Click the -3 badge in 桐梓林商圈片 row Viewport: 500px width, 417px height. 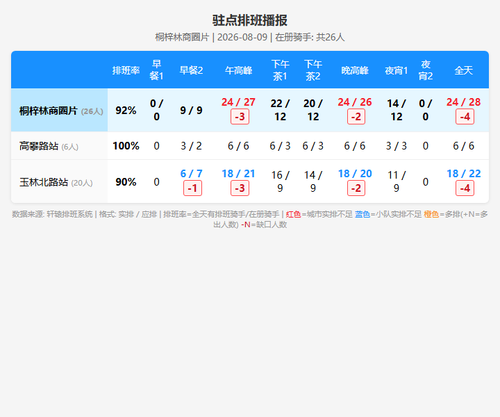click(240, 117)
